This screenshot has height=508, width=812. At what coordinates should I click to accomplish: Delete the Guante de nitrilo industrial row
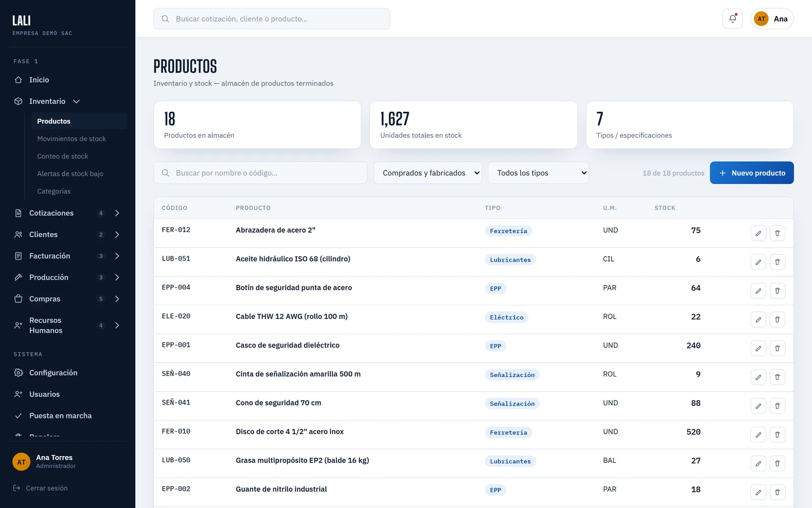pos(777,492)
